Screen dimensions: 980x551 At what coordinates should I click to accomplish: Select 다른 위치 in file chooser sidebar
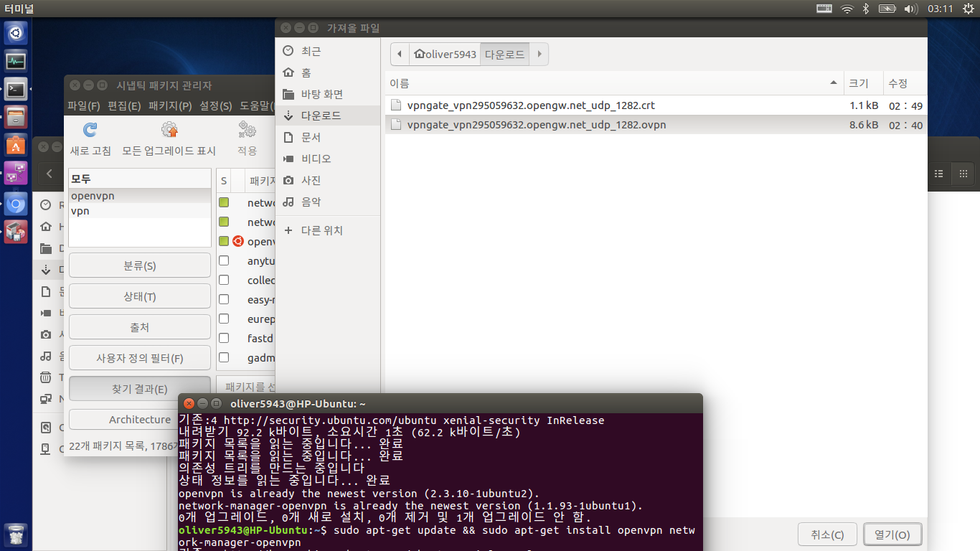pos(321,230)
